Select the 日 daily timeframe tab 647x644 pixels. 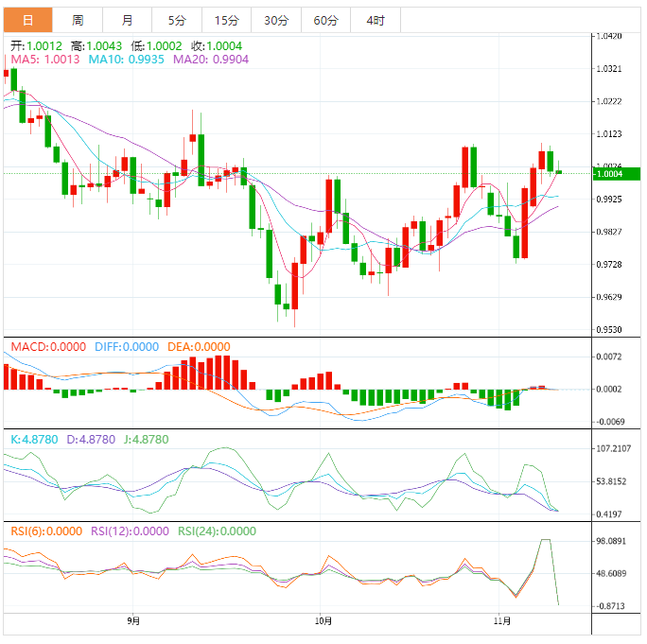tap(28, 20)
